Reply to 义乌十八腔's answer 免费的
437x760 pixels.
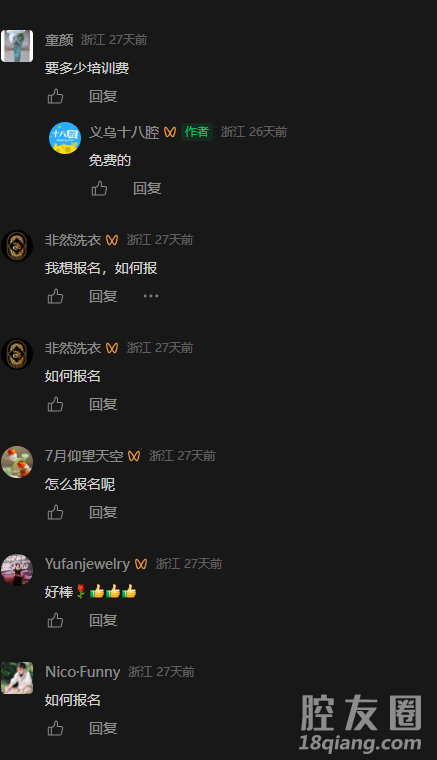click(x=147, y=189)
